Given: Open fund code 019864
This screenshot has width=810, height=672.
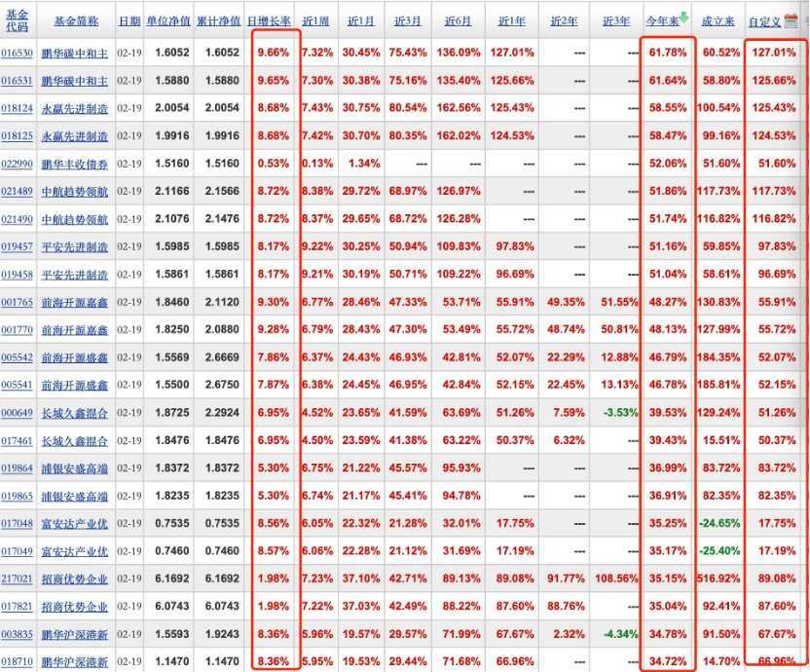Looking at the screenshot, I should (18, 468).
